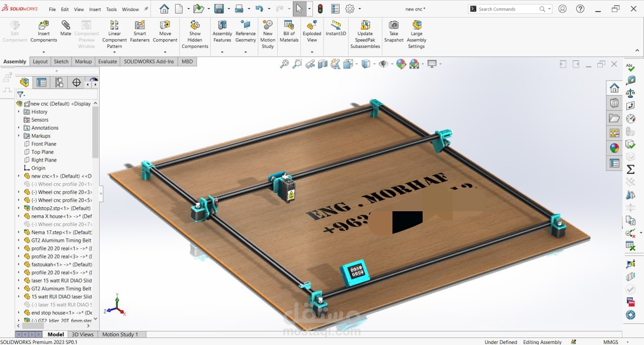This screenshot has width=644, height=345.
Task: Click Zoom to Fit icon
Action: pos(285,64)
